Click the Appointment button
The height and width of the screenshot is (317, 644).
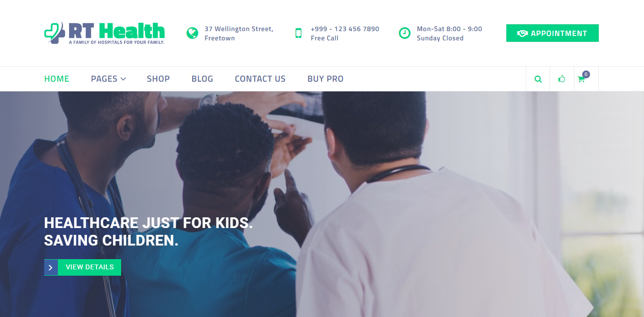click(x=553, y=33)
